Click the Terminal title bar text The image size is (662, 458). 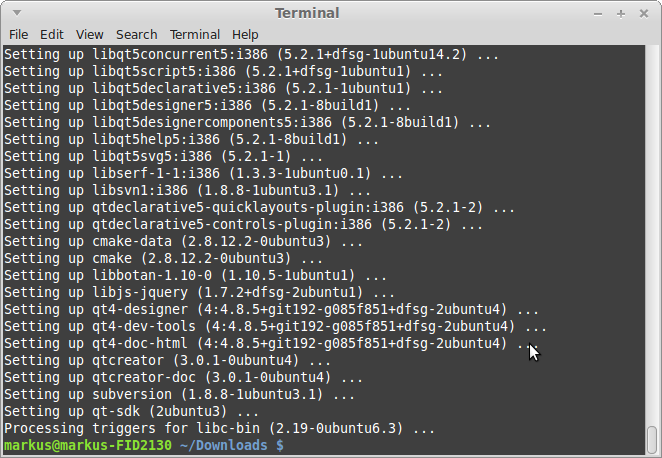tap(306, 13)
